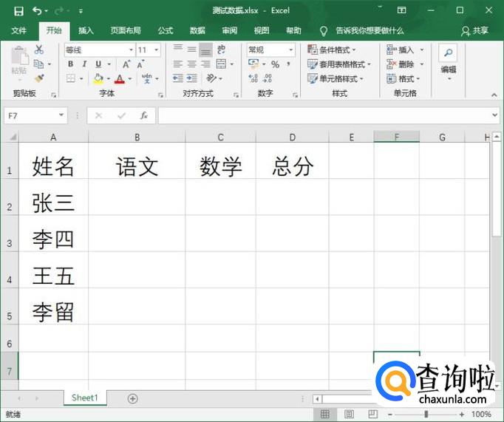The width and height of the screenshot is (504, 422).
Task: Save the workbook with the floppy icon
Action: tap(18, 11)
